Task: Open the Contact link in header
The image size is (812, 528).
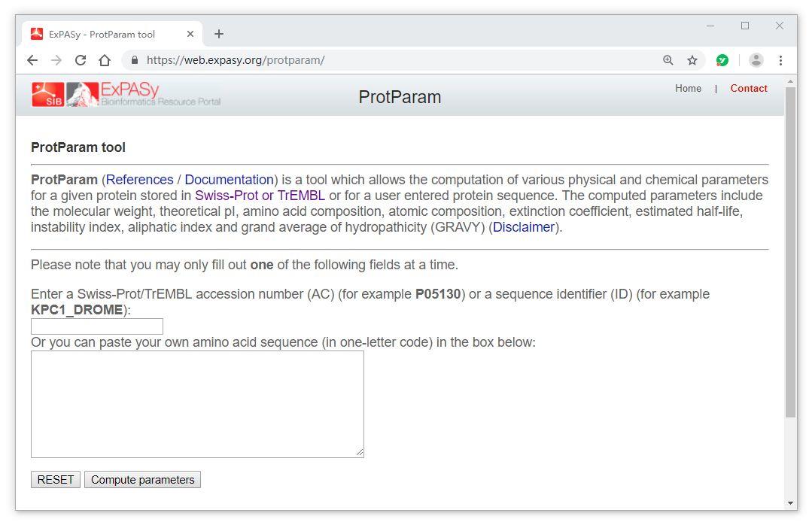Action: coord(748,89)
